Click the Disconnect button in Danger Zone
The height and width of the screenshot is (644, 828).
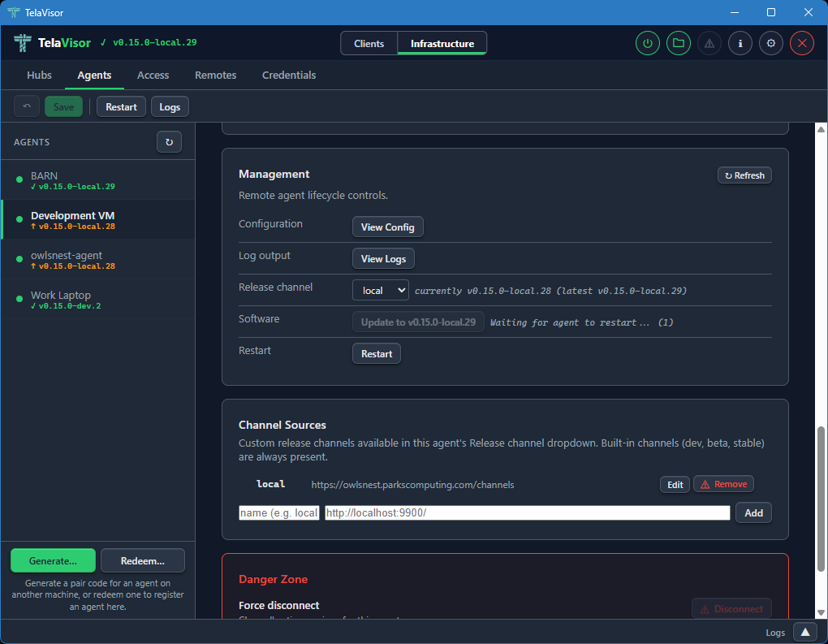[731, 608]
